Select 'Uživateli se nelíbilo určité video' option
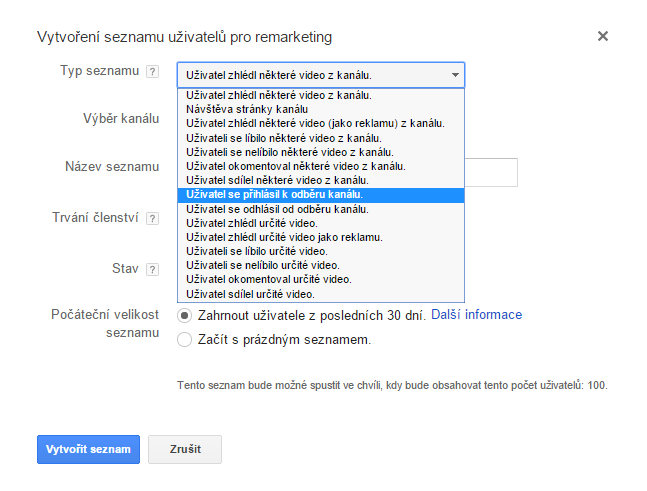Screen dimensions: 647x491 point(321,265)
